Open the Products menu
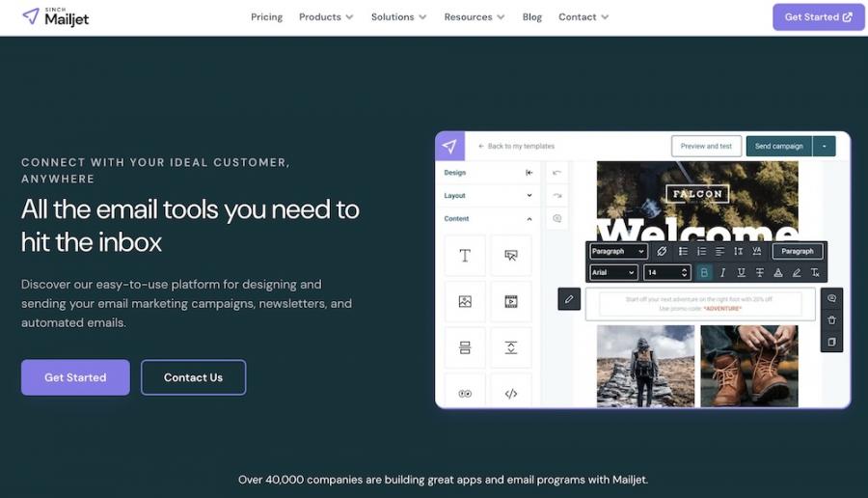The width and height of the screenshot is (868, 498). [x=326, y=17]
